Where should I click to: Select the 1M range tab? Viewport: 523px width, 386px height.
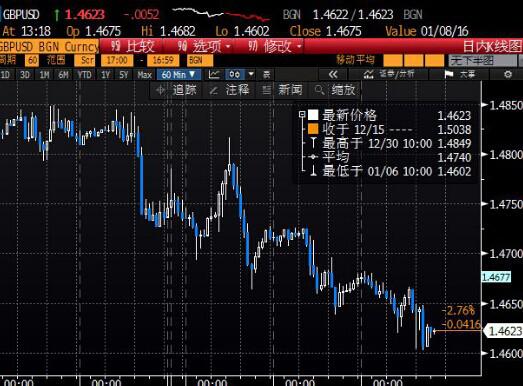point(44,74)
